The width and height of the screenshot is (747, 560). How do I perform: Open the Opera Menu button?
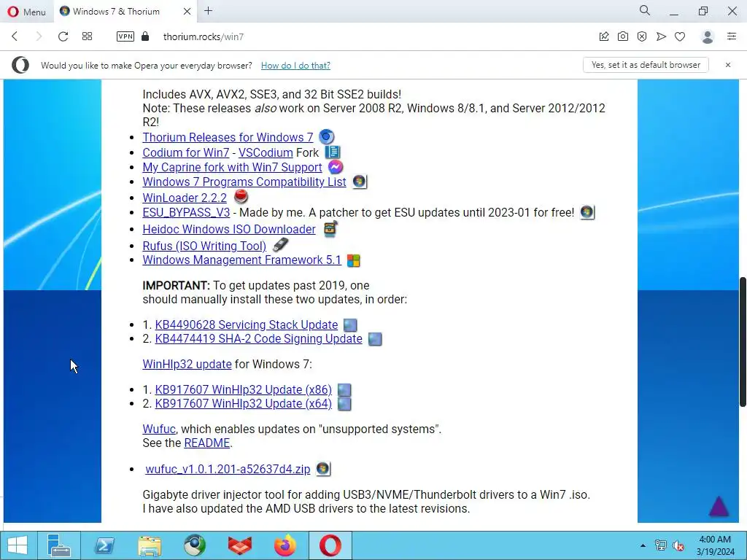coord(27,12)
